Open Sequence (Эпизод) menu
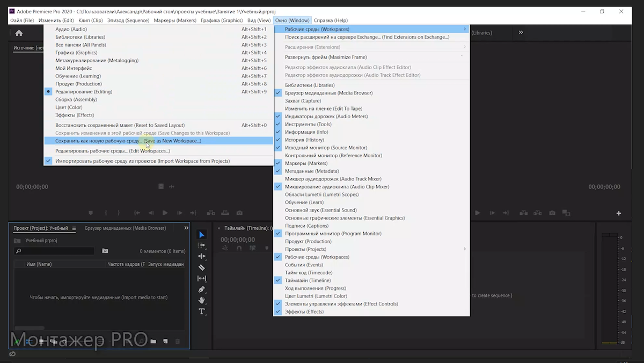Screen dimensions: 644x363 (128, 20)
